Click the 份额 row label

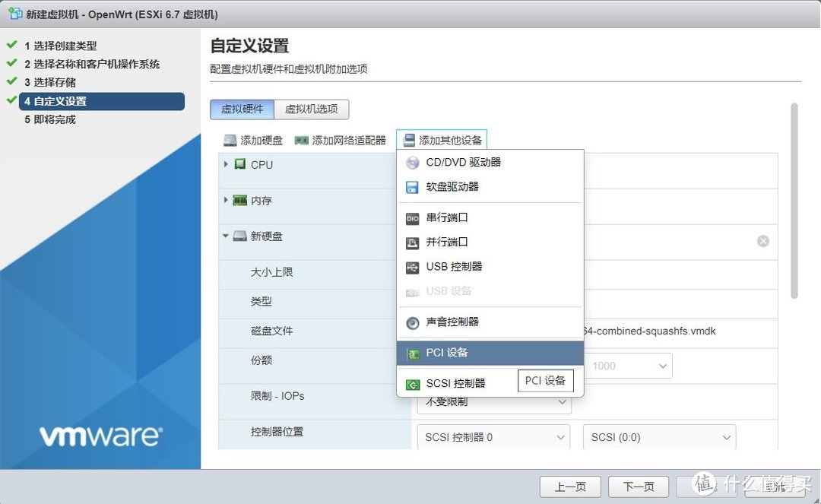262,360
